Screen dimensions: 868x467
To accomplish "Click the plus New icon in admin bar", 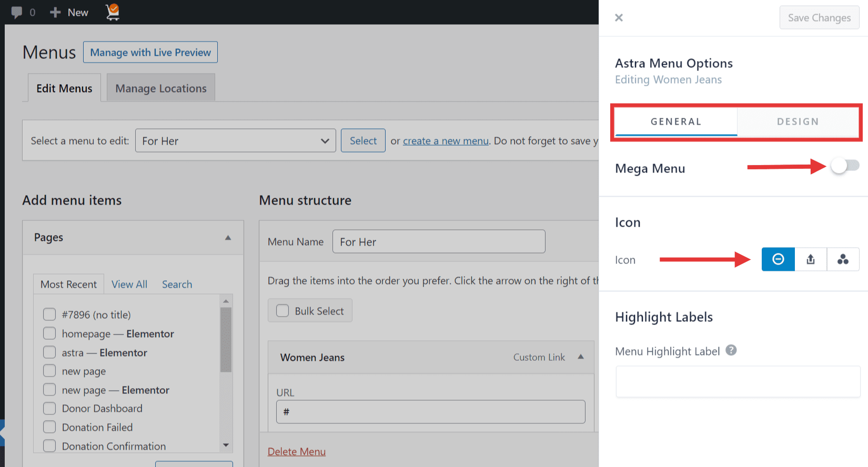I will tap(55, 12).
